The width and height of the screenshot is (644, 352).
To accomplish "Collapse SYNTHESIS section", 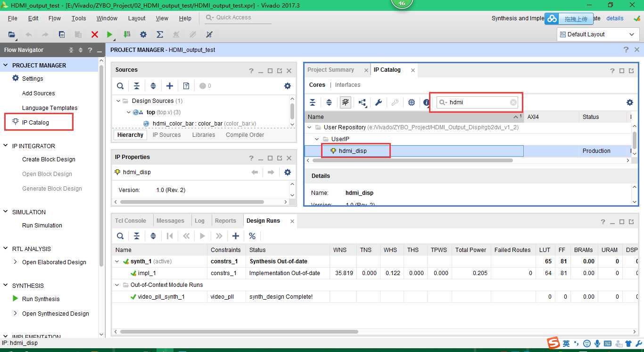I will tap(6, 285).
